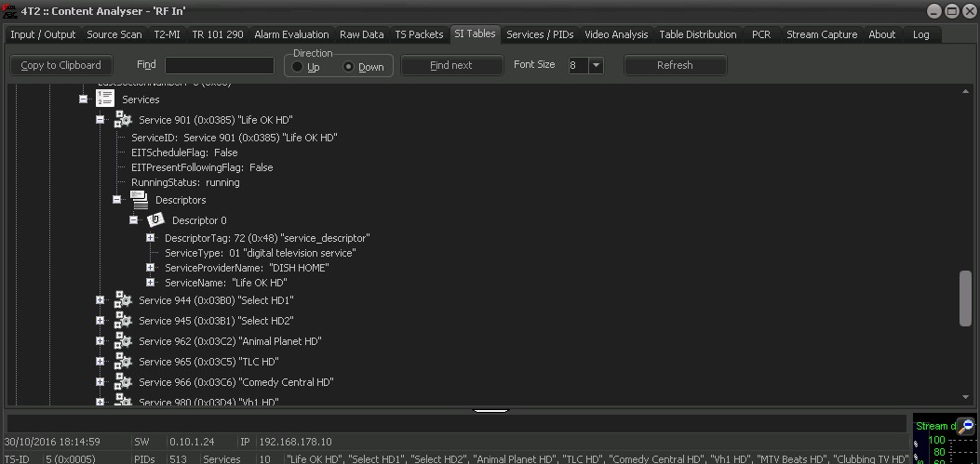Click the IP address 192.168.178.10 status

click(x=294, y=442)
